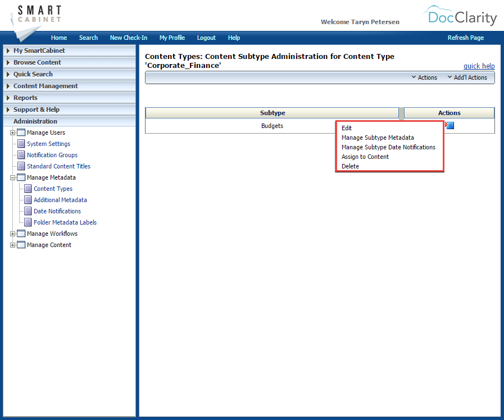Expand the Manage Workflows tree node

(12, 234)
